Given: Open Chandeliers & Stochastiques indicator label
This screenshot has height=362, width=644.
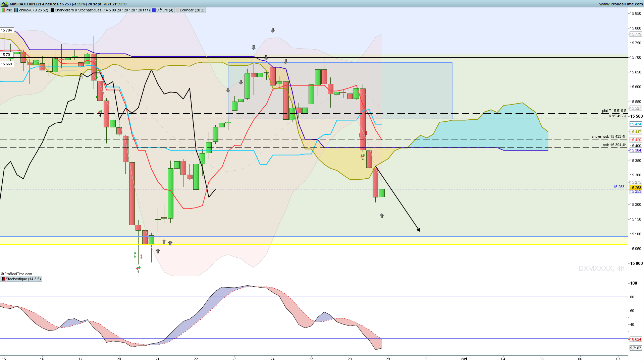Looking at the screenshot, I should 100,10.
